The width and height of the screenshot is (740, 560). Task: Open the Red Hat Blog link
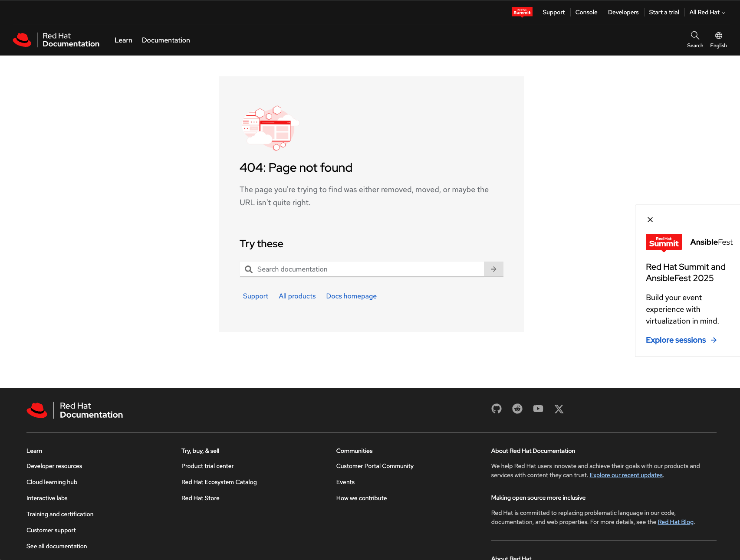click(x=676, y=522)
